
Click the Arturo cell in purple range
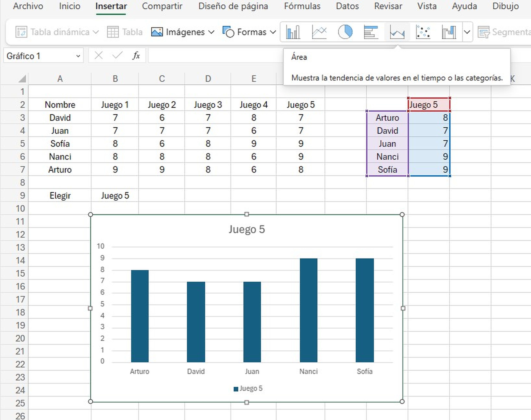[387, 118]
